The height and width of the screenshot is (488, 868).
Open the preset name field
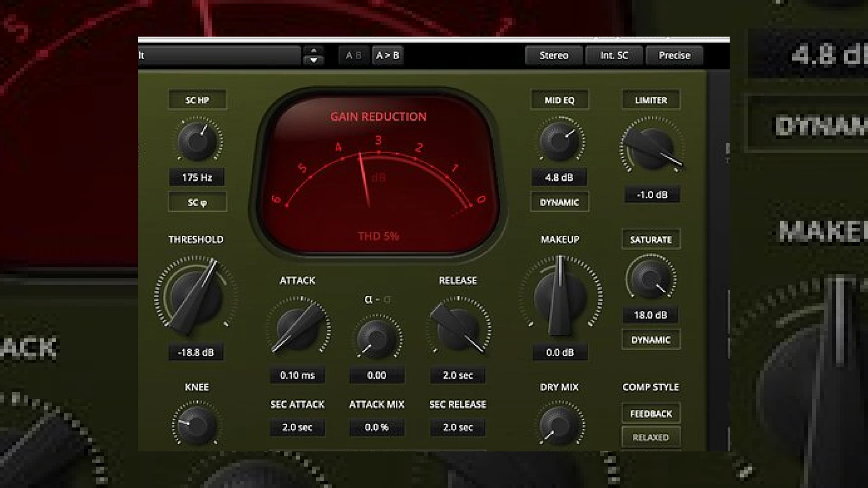coord(219,56)
